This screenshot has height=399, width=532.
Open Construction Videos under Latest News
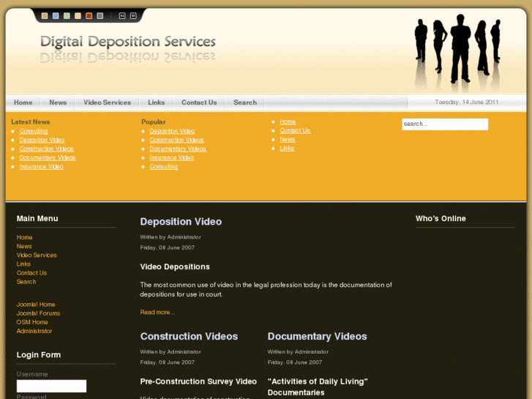click(47, 149)
